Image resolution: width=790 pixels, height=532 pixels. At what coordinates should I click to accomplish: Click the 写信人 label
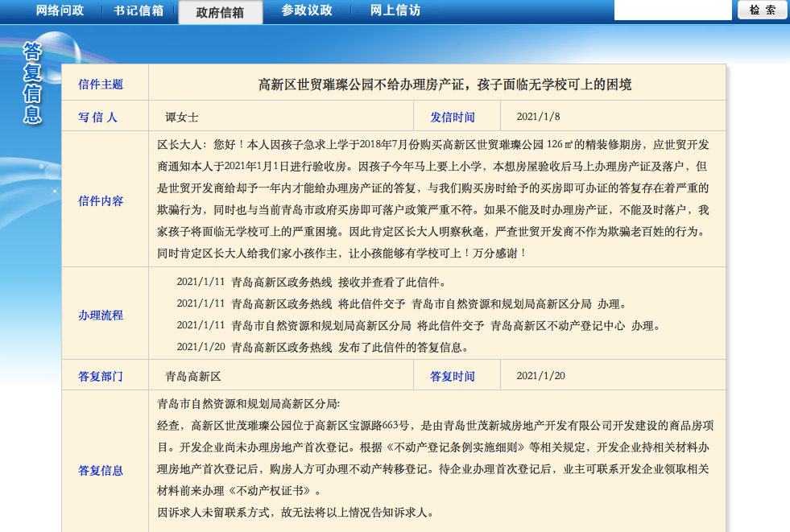tap(97, 118)
